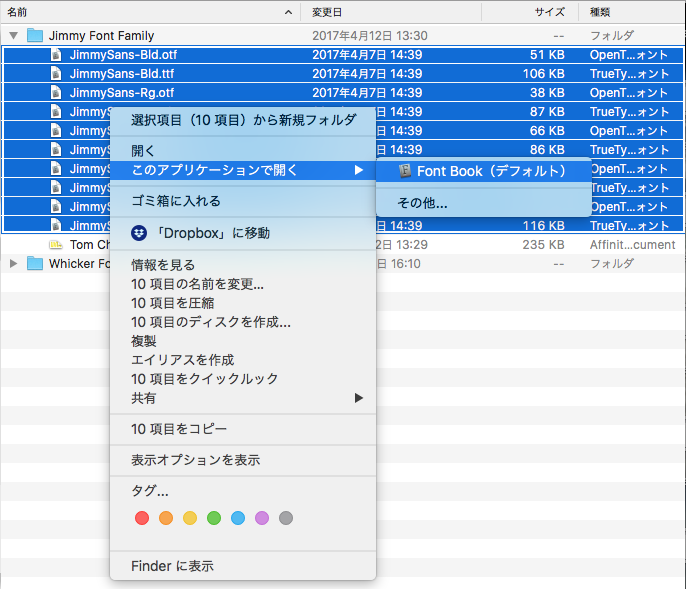Screen dimensions: 686x589
Task: Click the 51 KB size cell
Action: click(x=547, y=55)
